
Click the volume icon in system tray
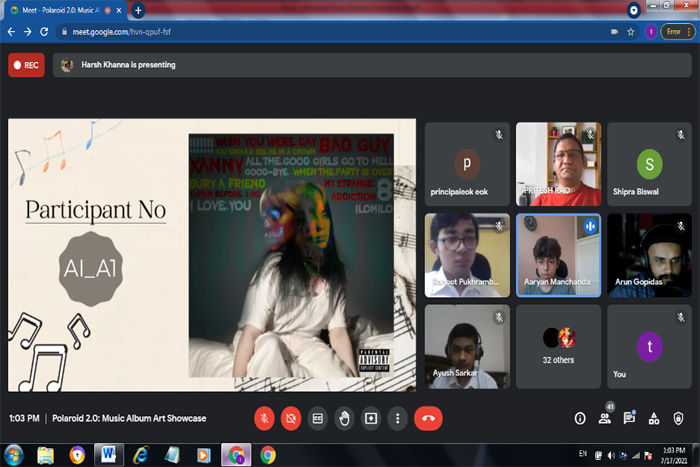coord(611,455)
